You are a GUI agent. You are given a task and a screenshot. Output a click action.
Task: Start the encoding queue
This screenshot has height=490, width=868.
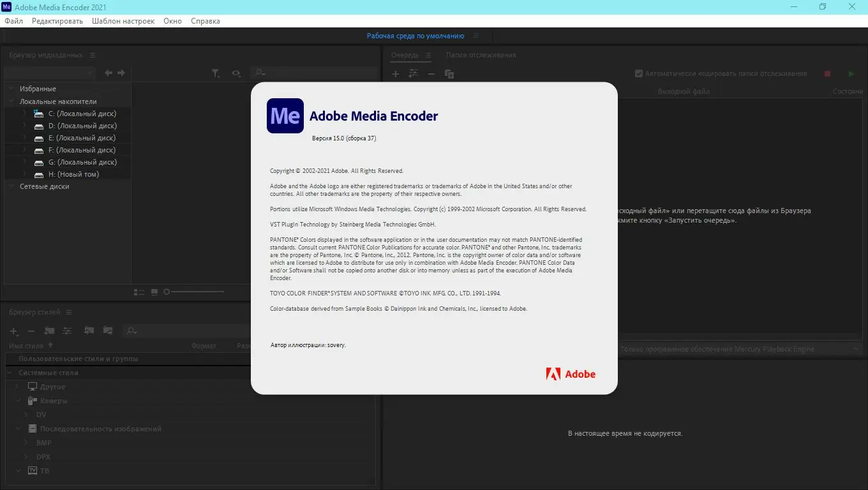coord(851,74)
